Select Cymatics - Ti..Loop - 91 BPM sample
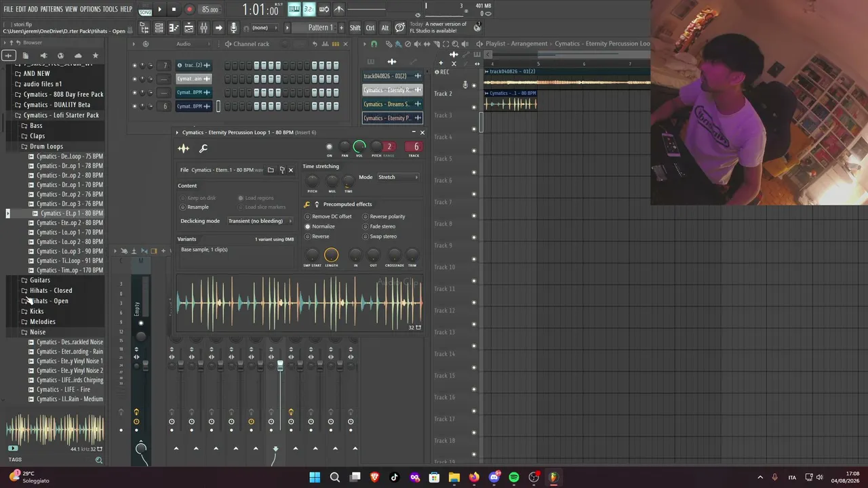This screenshot has width=868, height=488. [x=66, y=261]
